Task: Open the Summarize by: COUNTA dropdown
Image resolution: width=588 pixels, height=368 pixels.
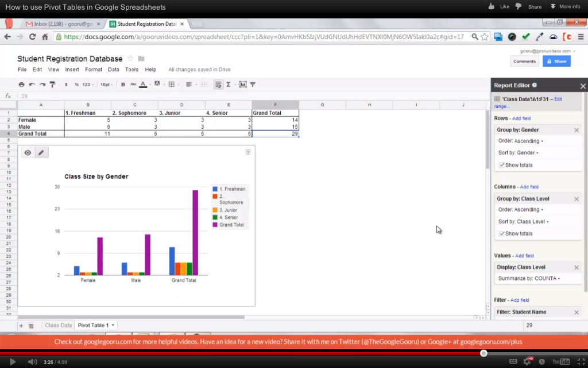Action: pos(529,279)
